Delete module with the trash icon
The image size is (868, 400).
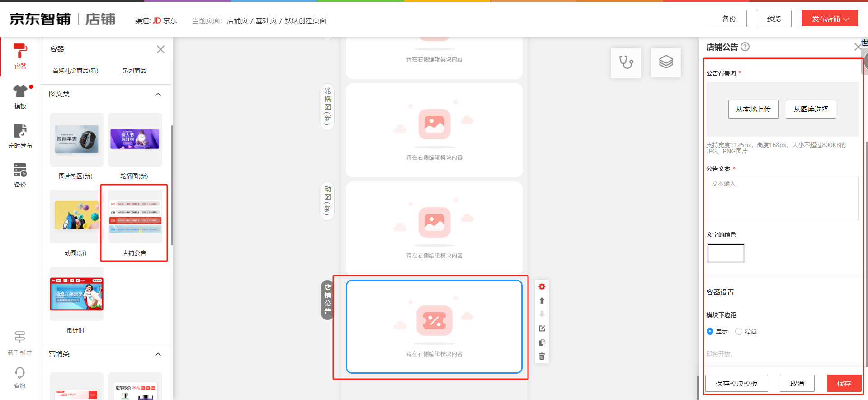542,357
